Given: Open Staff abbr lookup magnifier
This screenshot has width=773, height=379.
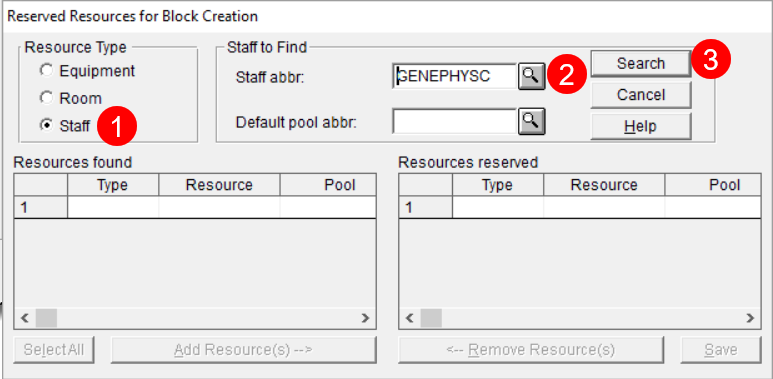Looking at the screenshot, I should coord(531,76).
